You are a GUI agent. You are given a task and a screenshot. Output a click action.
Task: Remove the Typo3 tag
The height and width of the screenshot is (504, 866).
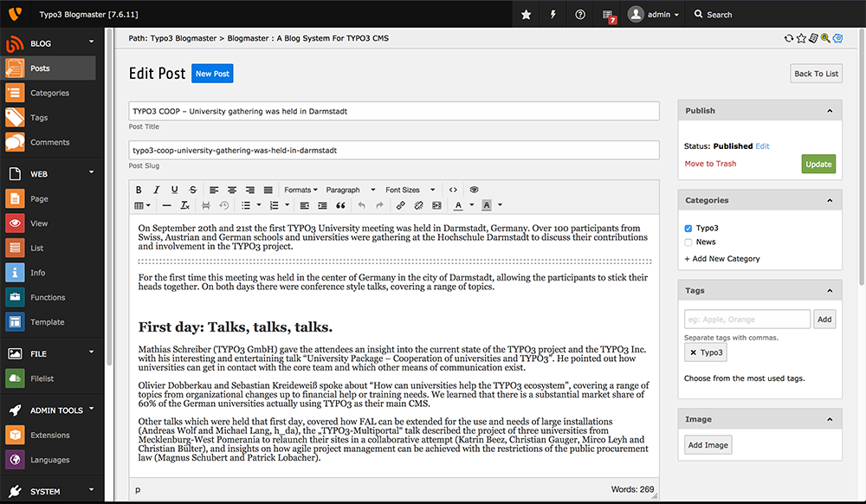tap(693, 352)
